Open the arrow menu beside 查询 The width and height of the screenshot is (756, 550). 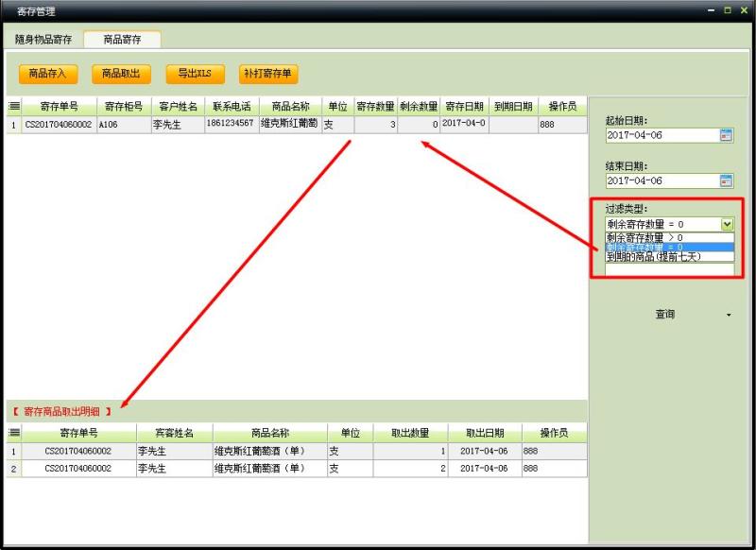728,315
